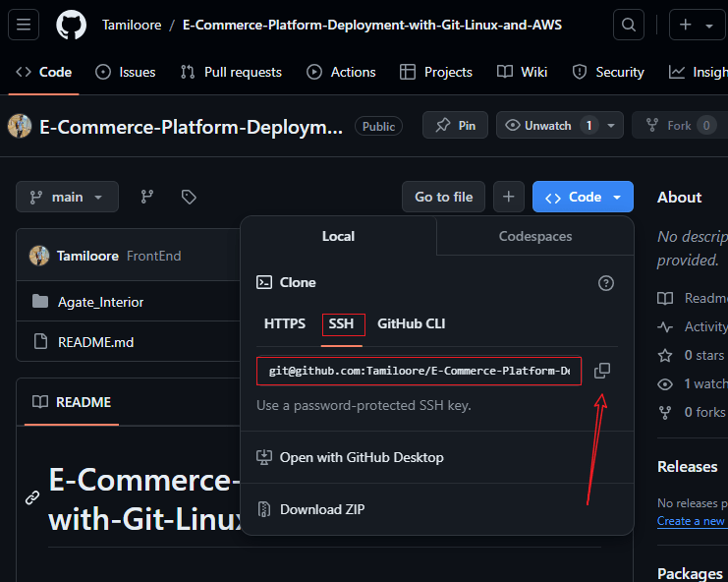This screenshot has height=582, width=728.
Task: Go to the Actions tab
Action: click(341, 72)
